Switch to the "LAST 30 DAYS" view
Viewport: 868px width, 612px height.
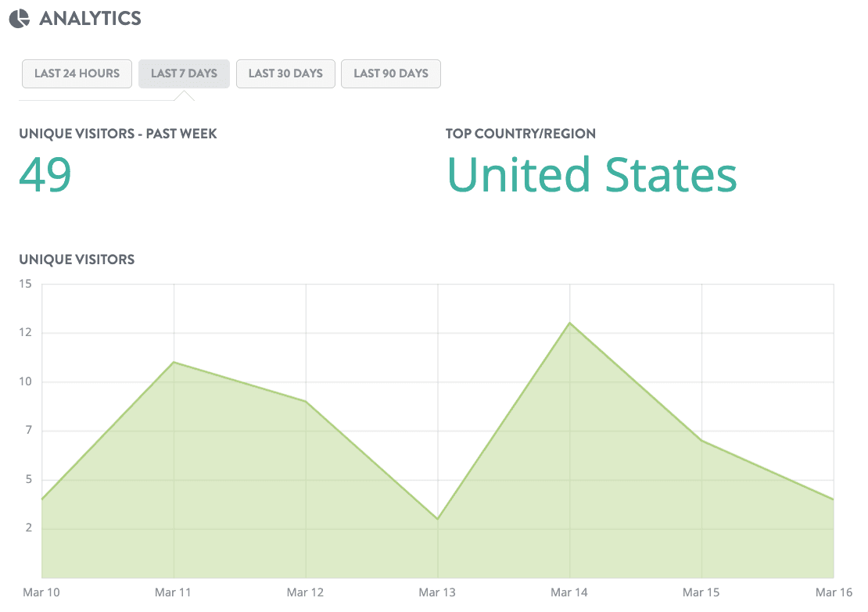(285, 73)
